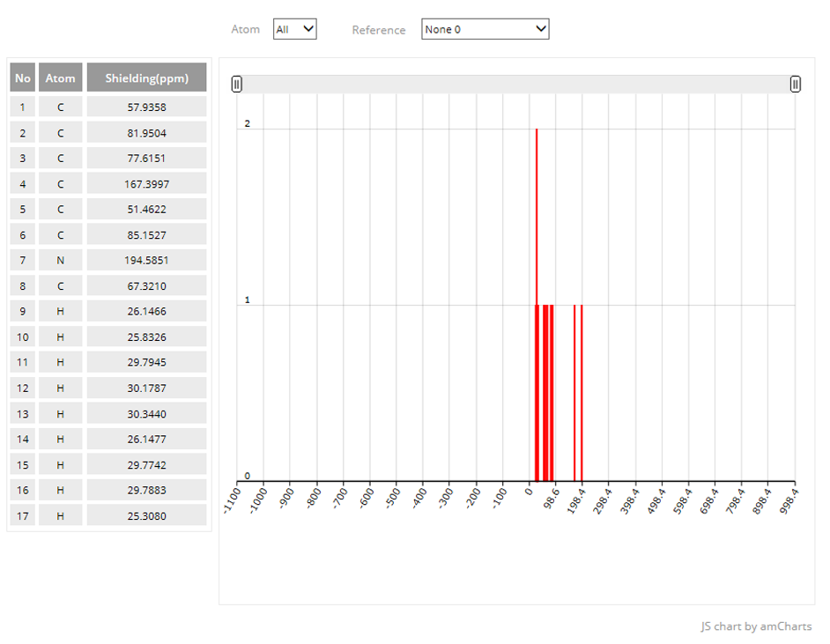Click the row number 5 cell

click(22, 210)
